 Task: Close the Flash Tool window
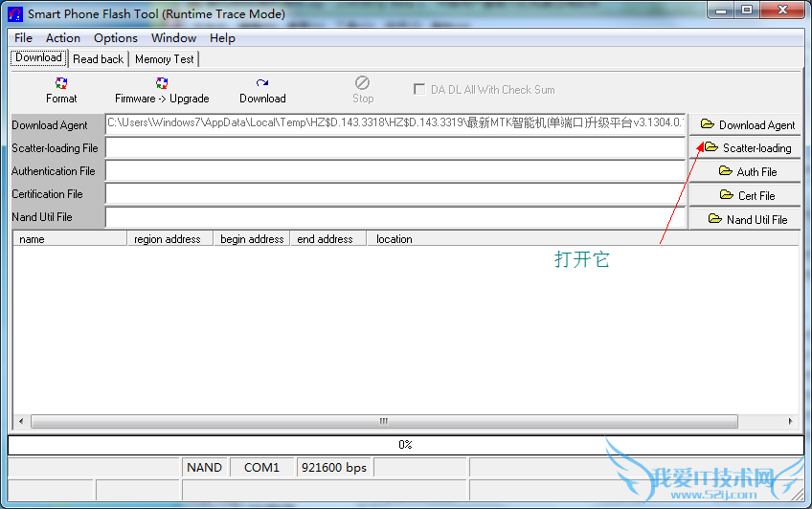point(782,10)
